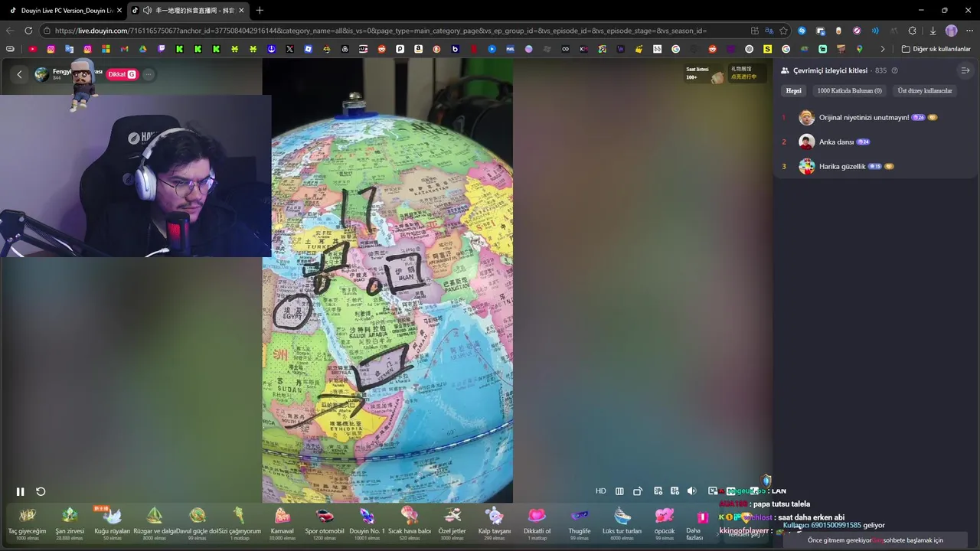Open the browser three-dot menu
This screenshot has width=980, height=551.
969,31
